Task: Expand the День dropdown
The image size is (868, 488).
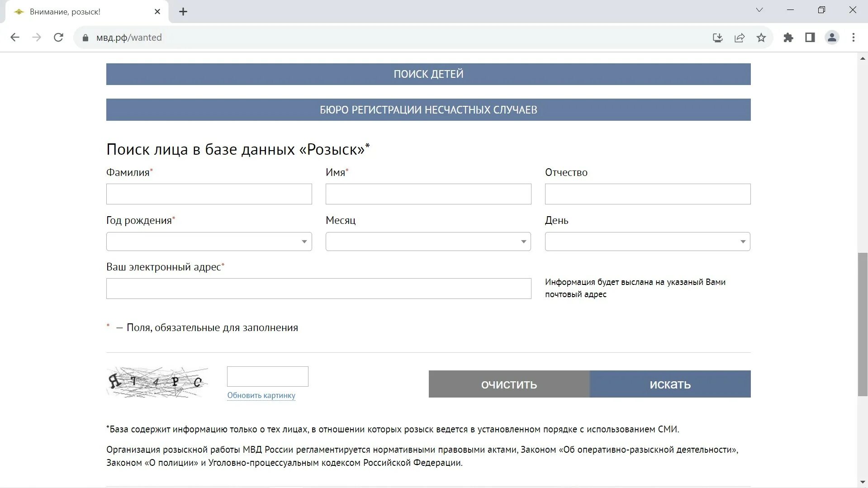Action: [647, 242]
